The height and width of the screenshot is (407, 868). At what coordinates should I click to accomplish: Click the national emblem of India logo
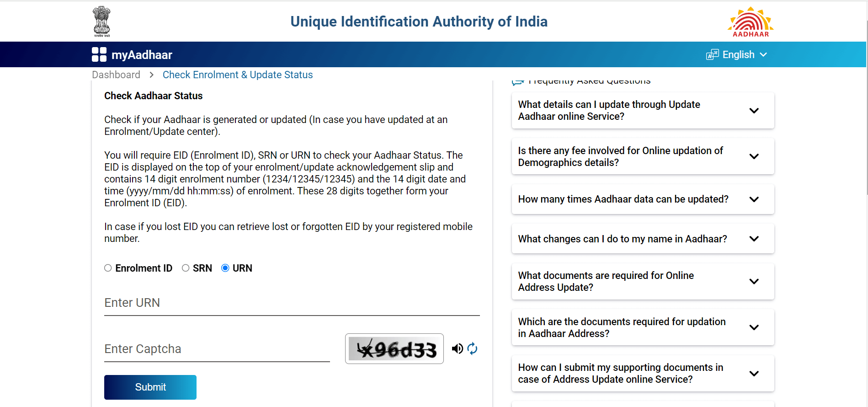click(101, 21)
